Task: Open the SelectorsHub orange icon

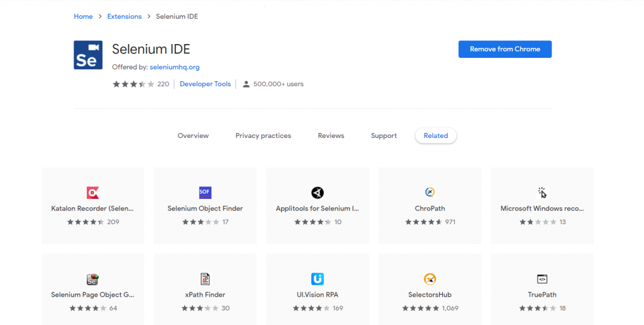Action: click(x=430, y=279)
